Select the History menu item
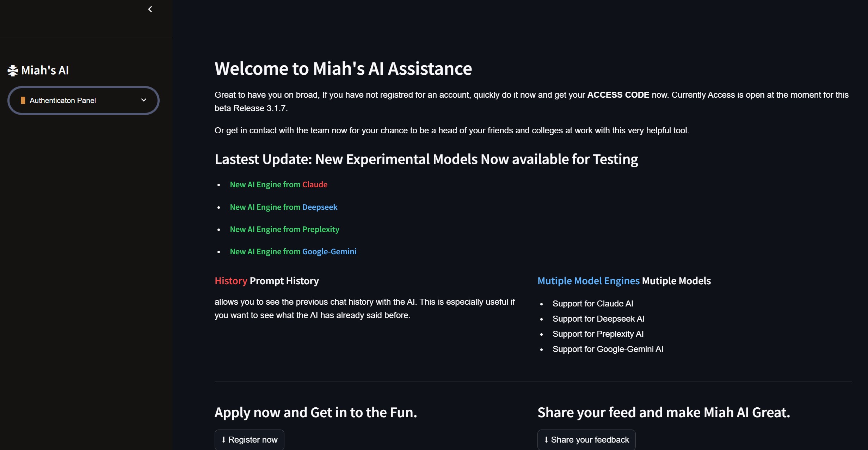 230,281
